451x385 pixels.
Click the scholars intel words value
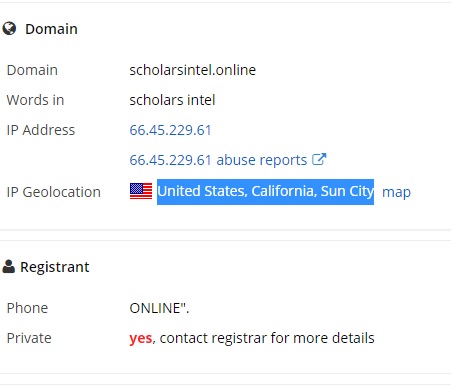coord(172,100)
